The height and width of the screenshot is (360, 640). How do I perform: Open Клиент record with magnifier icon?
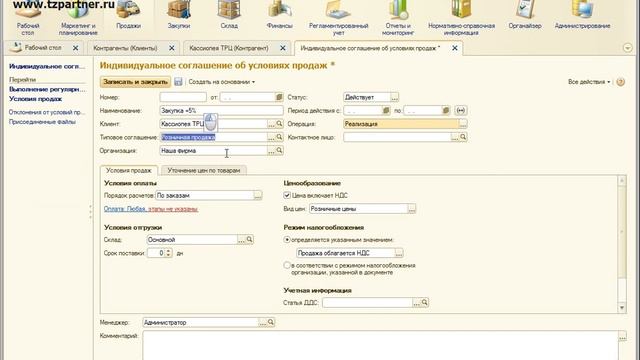click(x=279, y=124)
